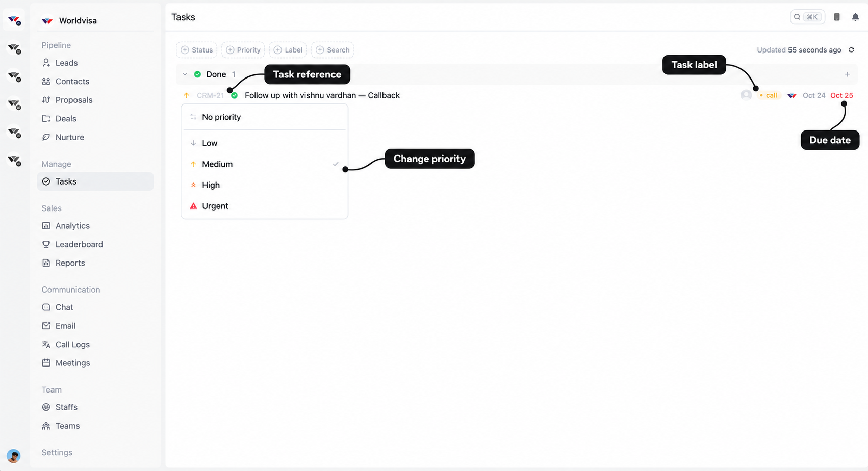Open Contacts in the sidebar

click(x=95, y=82)
